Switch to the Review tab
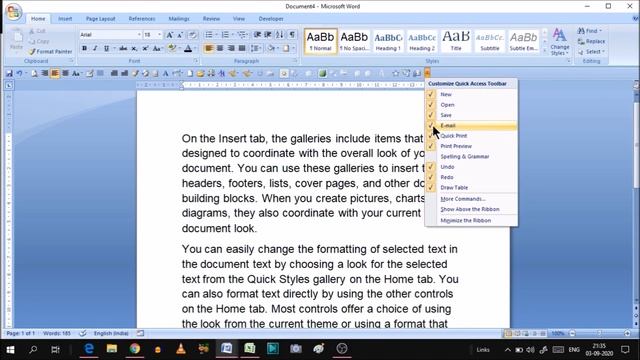Image resolution: width=640 pixels, height=360 pixels. click(x=211, y=19)
